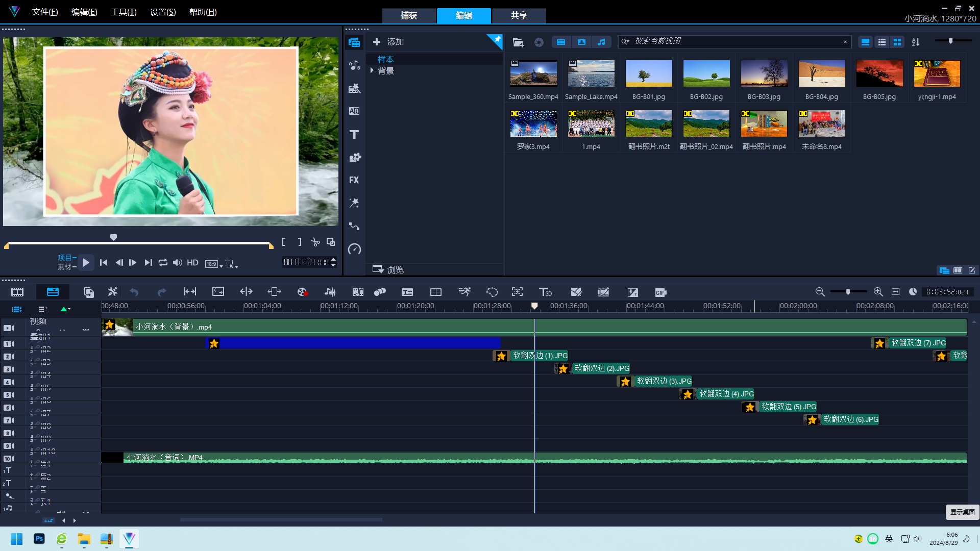Click the 显示桌面 button
Image resolution: width=980 pixels, height=551 pixels.
point(962,512)
